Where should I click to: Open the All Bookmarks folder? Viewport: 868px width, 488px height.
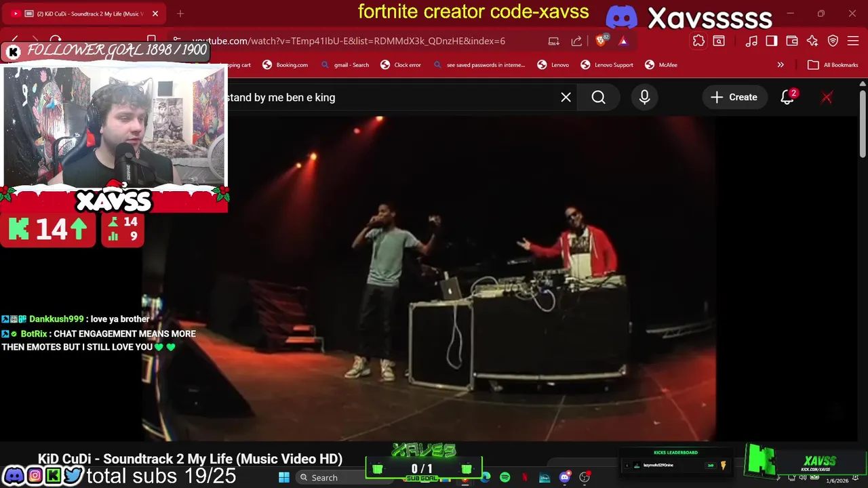point(833,65)
